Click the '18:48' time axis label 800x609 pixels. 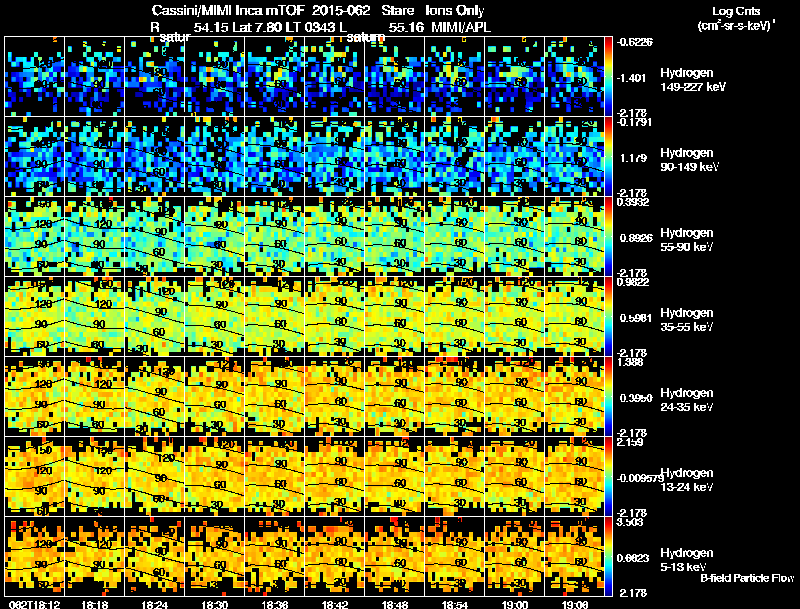[395, 604]
